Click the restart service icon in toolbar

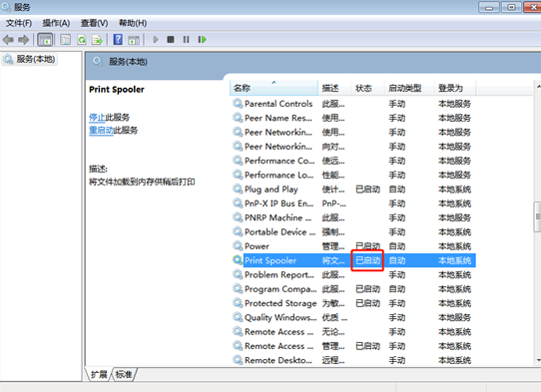pos(203,40)
